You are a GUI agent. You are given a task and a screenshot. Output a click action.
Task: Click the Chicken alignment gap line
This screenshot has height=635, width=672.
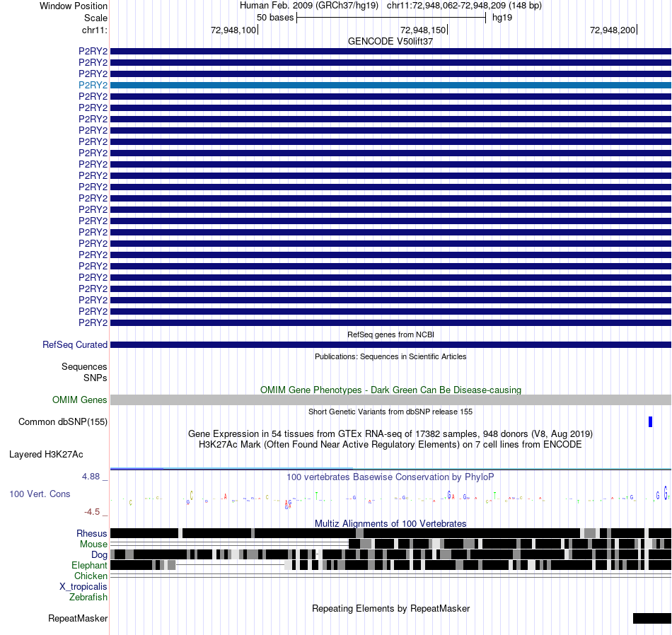click(390, 576)
